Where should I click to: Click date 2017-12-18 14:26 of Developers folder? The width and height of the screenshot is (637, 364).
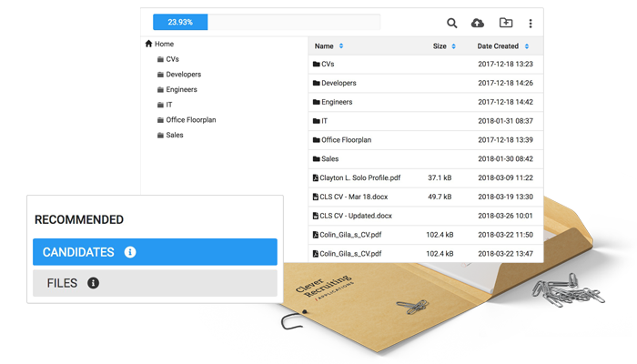pos(505,83)
